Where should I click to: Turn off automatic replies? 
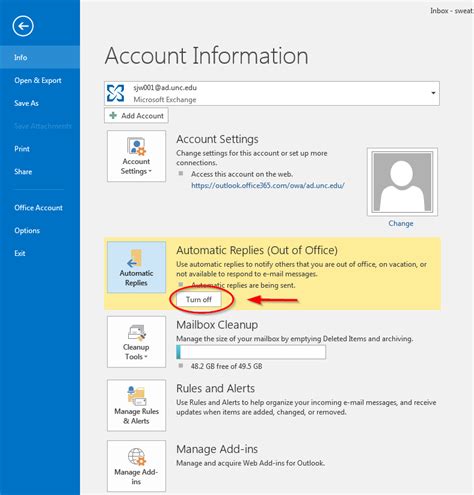[199, 299]
